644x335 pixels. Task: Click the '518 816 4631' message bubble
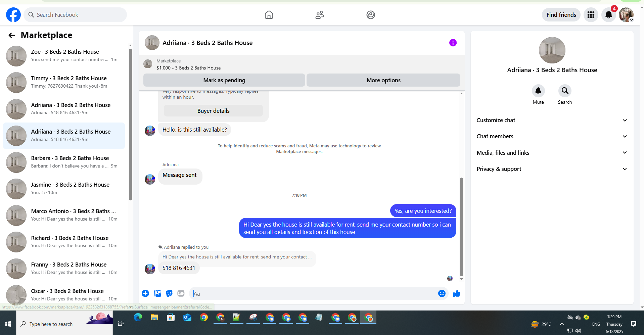pos(179,268)
